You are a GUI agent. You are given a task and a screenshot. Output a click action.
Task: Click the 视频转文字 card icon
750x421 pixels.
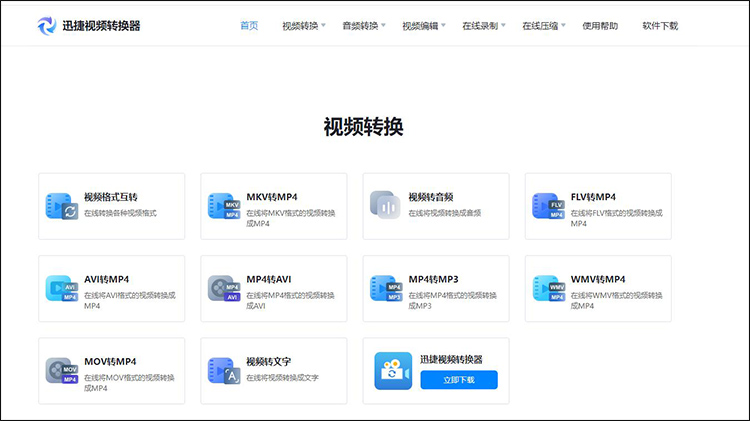click(224, 371)
